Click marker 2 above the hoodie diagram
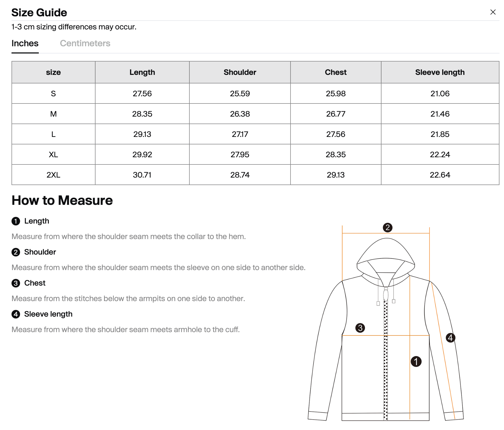 (x=387, y=228)
